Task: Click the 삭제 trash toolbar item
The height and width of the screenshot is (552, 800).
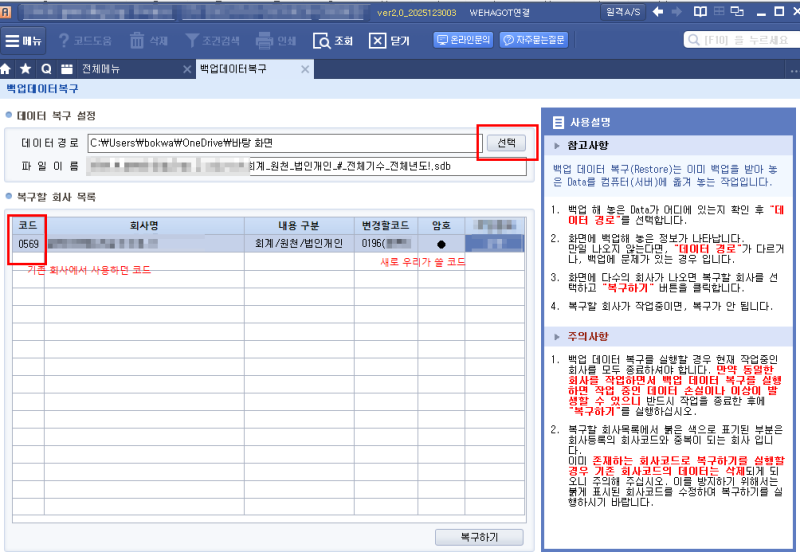Action: tap(148, 40)
